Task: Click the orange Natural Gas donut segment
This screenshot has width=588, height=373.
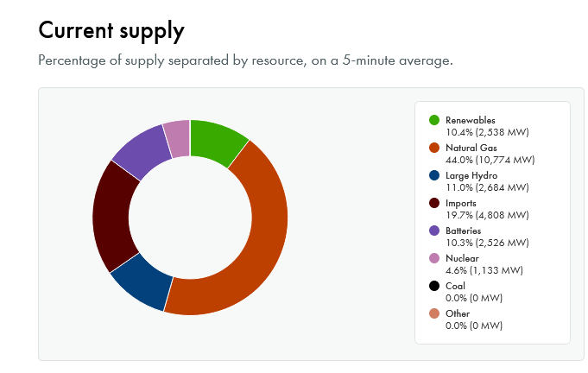Action: 254,242
